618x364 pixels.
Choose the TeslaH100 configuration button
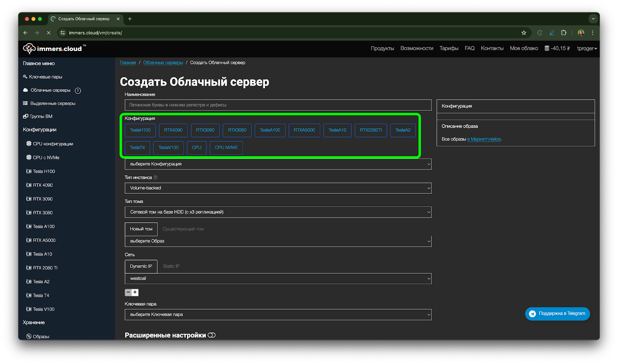pos(140,130)
